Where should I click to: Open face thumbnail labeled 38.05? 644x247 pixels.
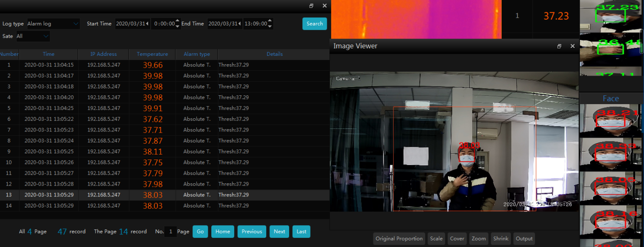611,188
